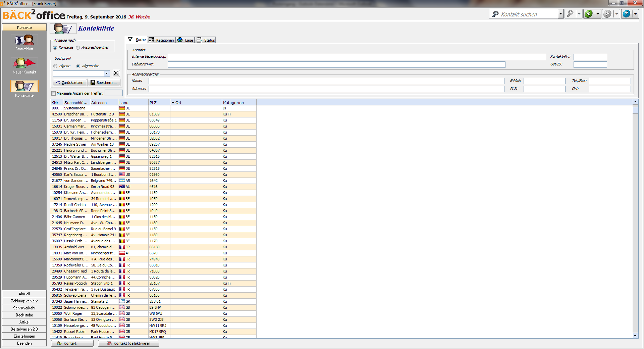
Task: Click into the Interne Bezeichnung field
Action: [356, 57]
